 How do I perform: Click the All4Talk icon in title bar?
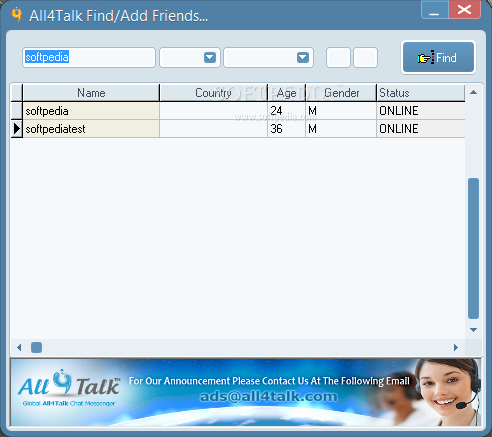[x=17, y=15]
